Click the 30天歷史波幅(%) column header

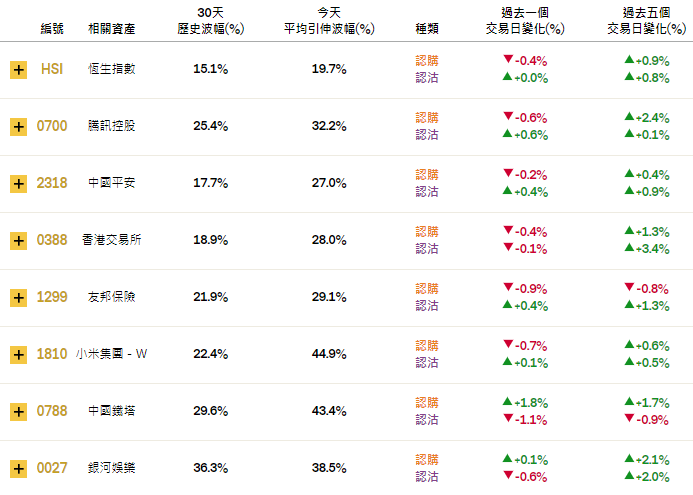(210, 21)
